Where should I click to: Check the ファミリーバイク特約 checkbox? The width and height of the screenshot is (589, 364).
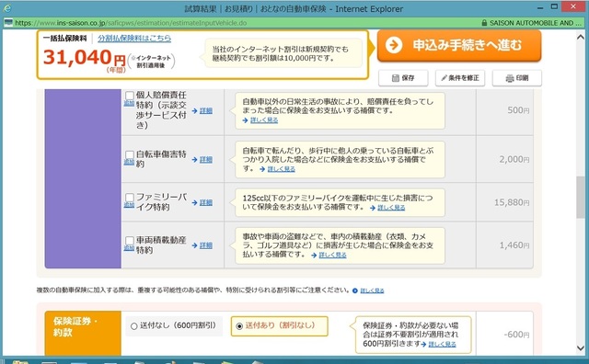[x=130, y=198]
